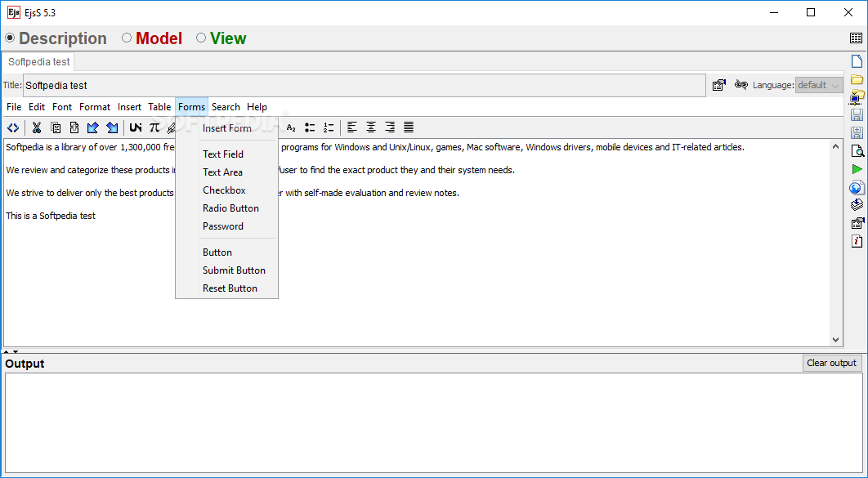Screen dimensions: 868x478
Task: Click 'This is a Softpedia test' line
Action: point(51,216)
